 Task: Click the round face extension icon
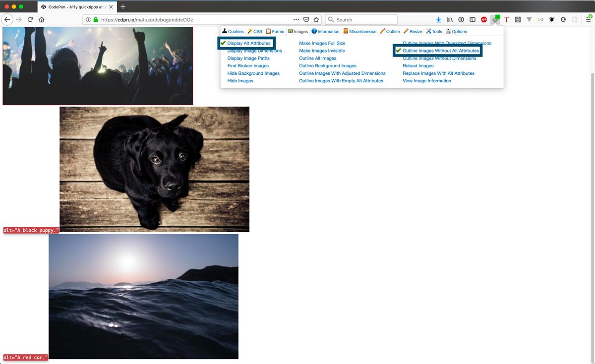pos(563,20)
